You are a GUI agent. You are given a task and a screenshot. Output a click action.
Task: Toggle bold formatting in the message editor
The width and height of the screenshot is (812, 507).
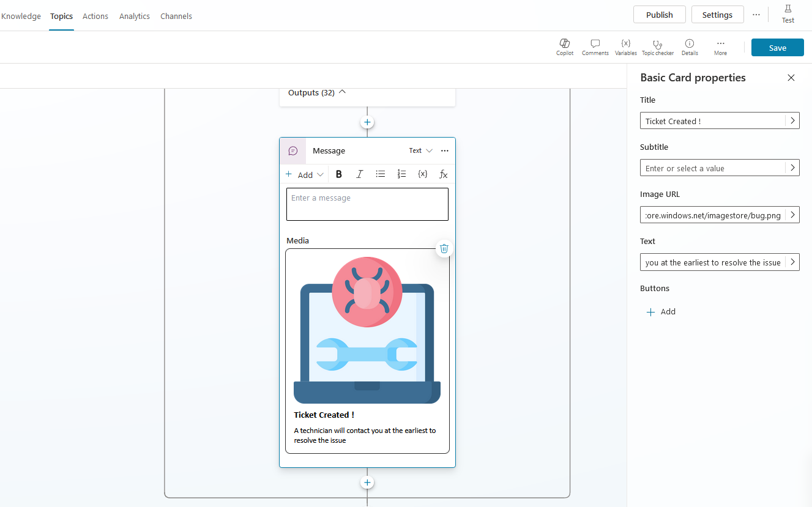click(338, 174)
